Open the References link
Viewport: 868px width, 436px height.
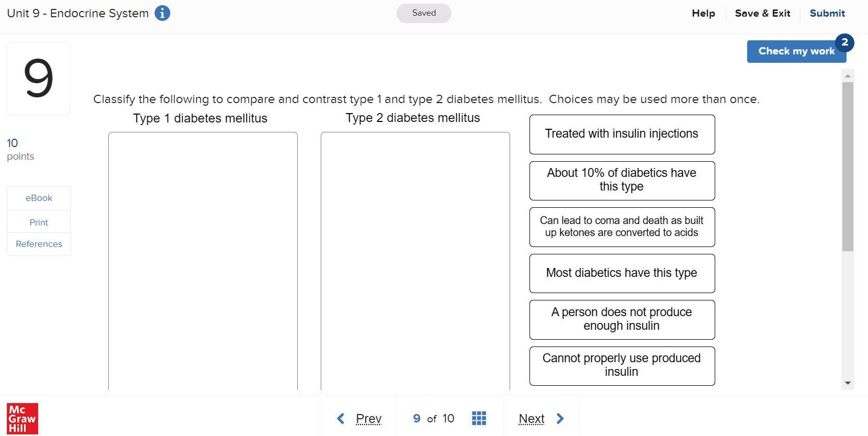[x=39, y=244]
